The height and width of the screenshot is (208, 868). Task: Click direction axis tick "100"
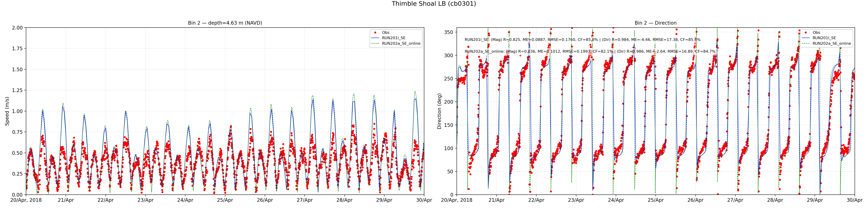point(449,148)
